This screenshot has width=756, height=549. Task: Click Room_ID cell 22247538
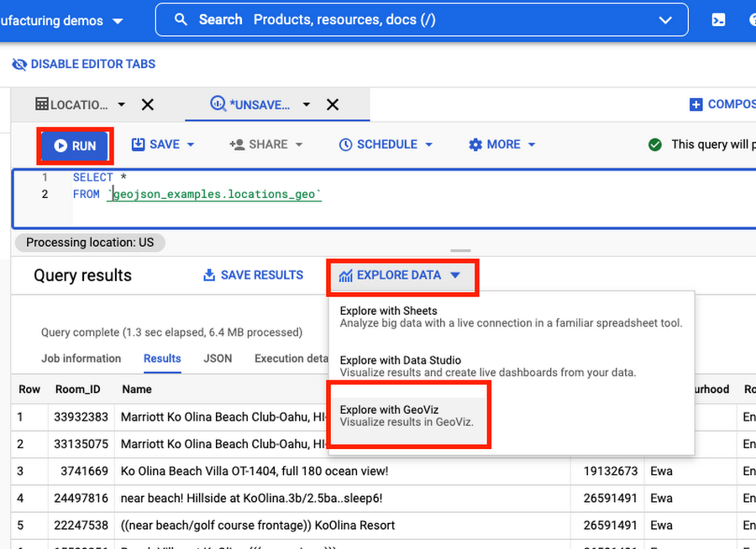(x=81, y=525)
